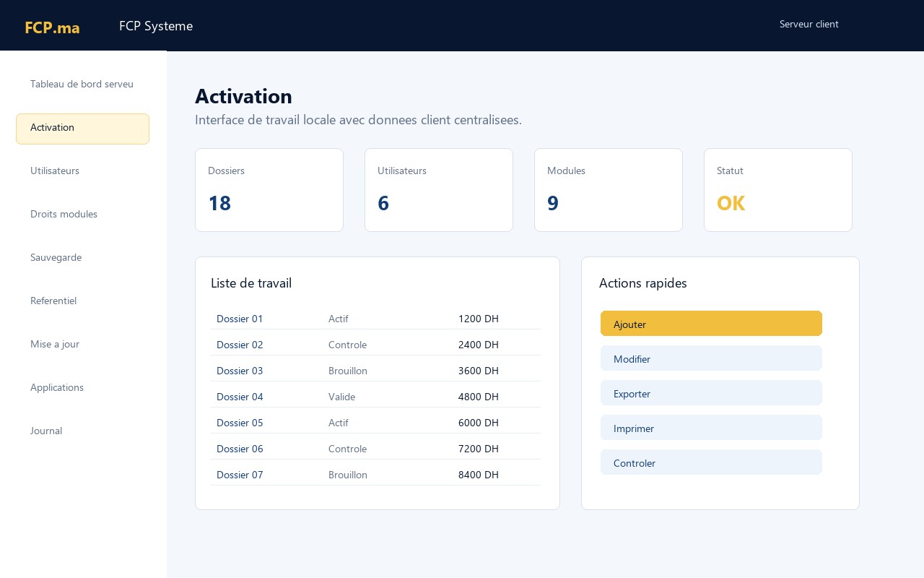Run the Controler quick action
This screenshot has width=924, height=578.
[x=711, y=462]
